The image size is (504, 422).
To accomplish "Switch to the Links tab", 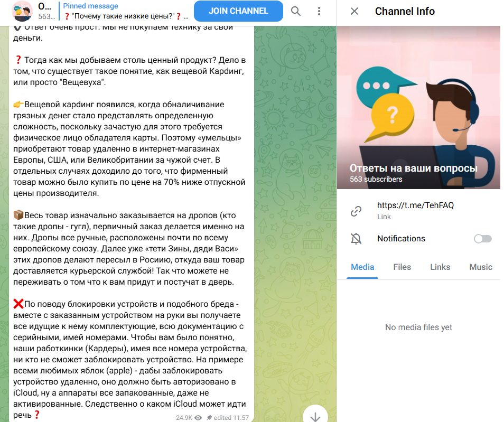I will click(x=440, y=267).
